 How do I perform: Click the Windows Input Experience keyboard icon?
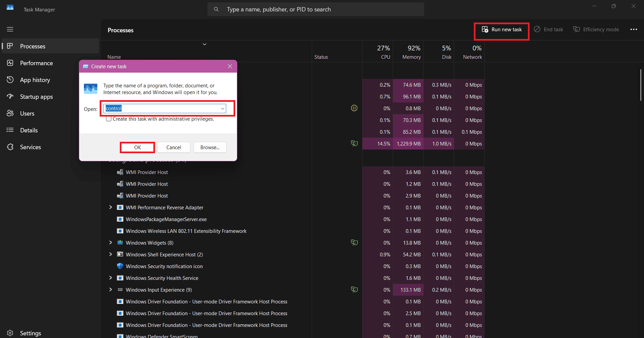(x=120, y=290)
